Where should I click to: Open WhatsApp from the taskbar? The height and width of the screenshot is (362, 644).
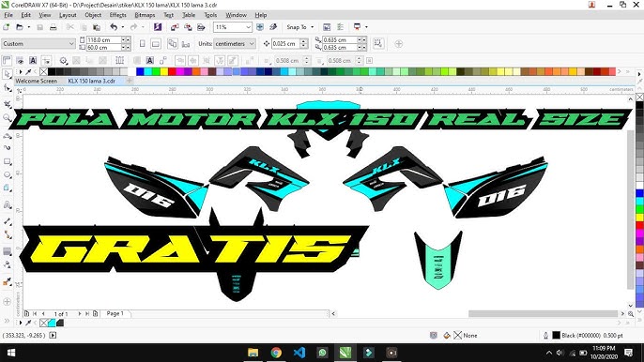click(322, 353)
